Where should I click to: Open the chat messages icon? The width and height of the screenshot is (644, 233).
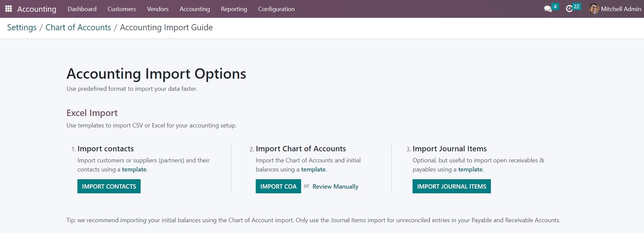coord(548,9)
